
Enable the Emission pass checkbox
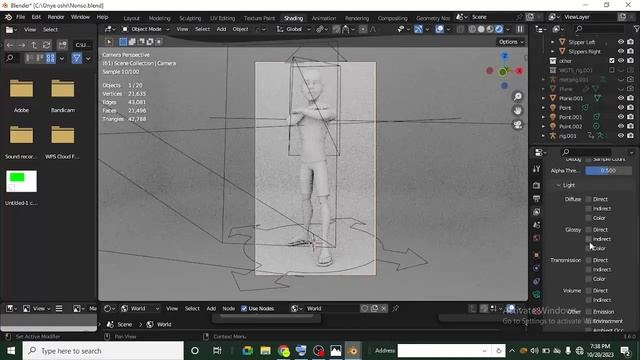[588, 312]
